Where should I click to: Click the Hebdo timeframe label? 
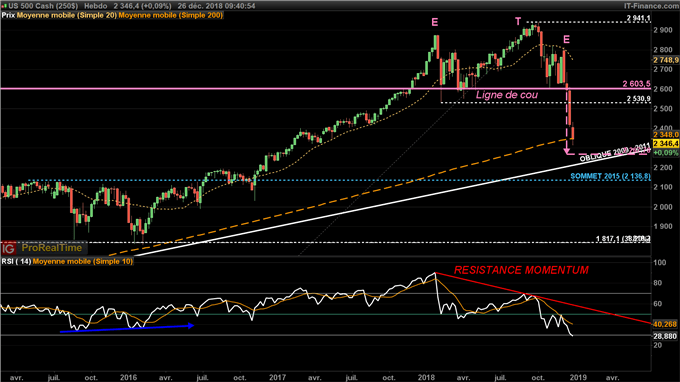(x=95, y=6)
